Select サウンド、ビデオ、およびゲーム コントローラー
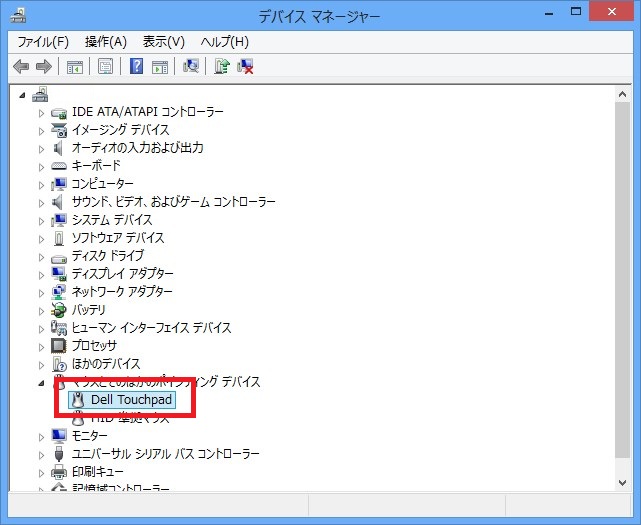Viewport: 641px width, 525px height. click(x=173, y=202)
